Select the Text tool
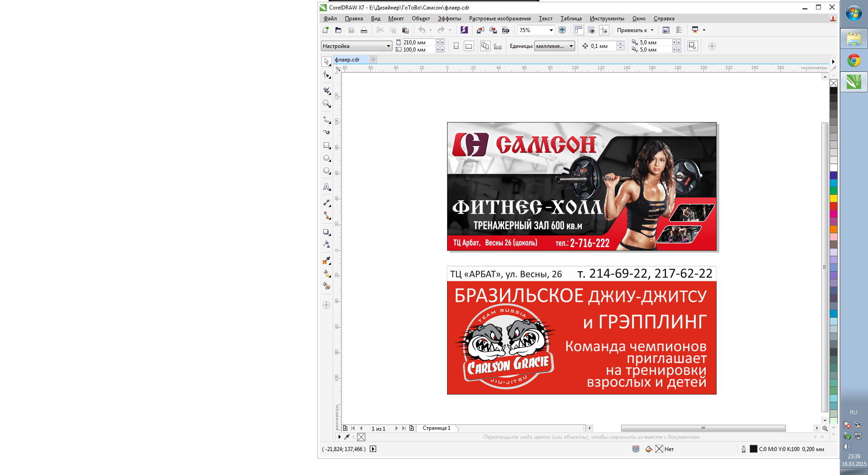 click(x=326, y=187)
